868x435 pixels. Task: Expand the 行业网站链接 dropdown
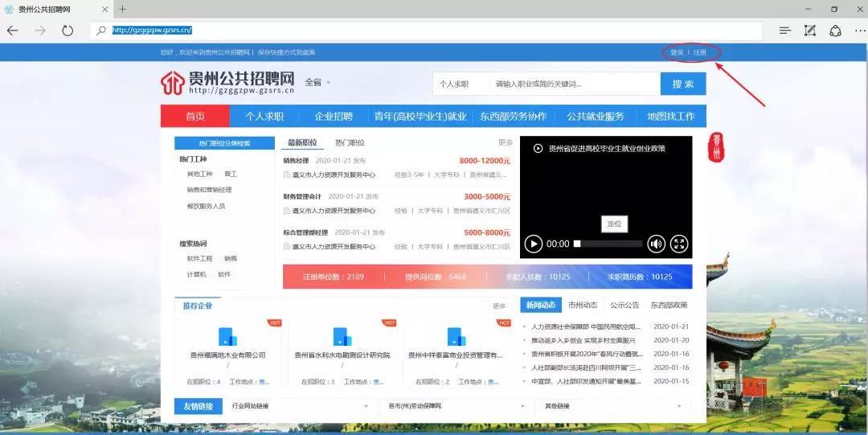click(300, 406)
